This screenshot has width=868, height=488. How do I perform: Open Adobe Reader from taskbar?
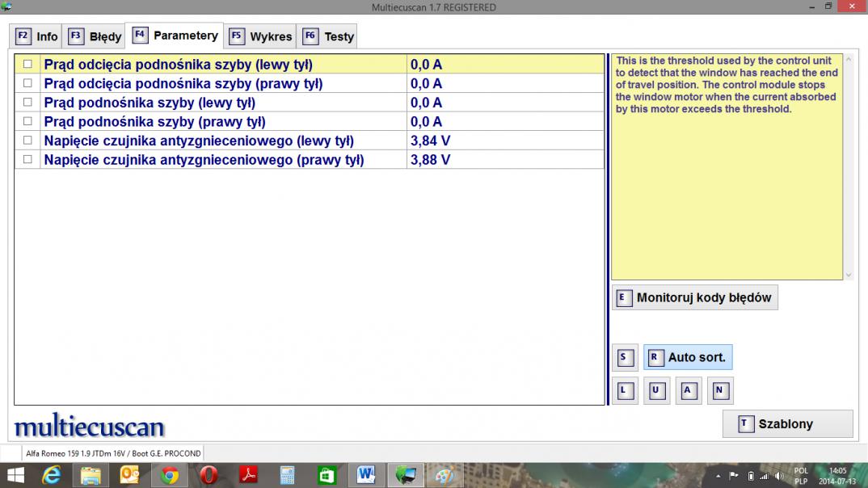248,475
